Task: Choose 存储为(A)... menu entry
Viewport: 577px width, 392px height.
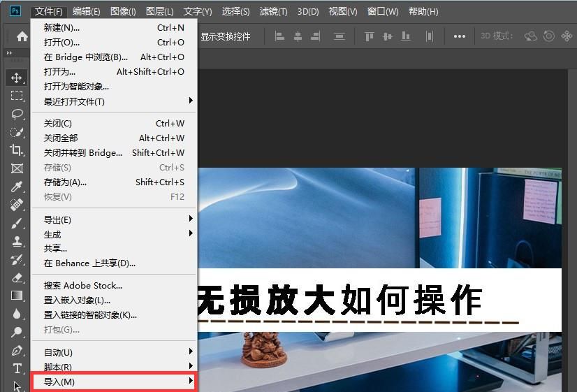Action: (114, 182)
